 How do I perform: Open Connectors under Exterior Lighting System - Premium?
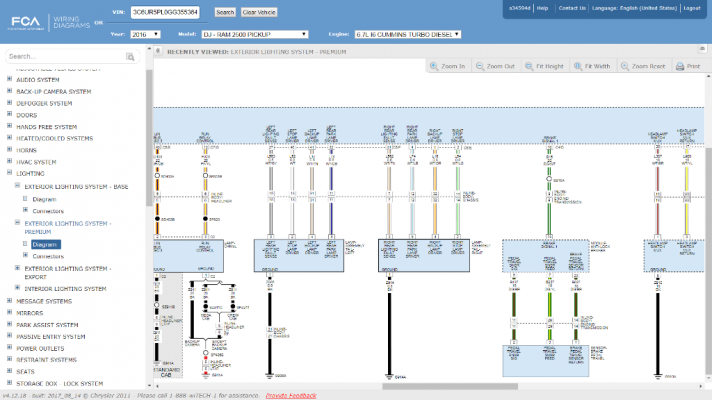pyautogui.click(x=48, y=256)
